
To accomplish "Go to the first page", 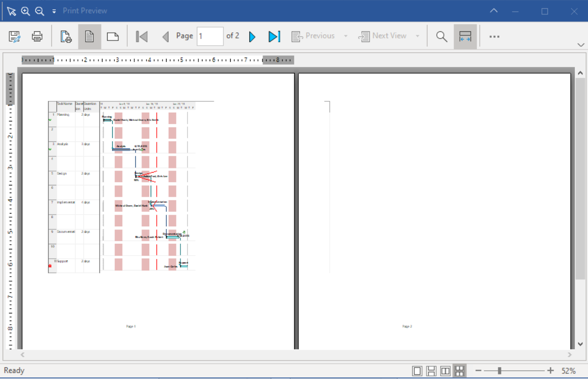I will tap(142, 37).
